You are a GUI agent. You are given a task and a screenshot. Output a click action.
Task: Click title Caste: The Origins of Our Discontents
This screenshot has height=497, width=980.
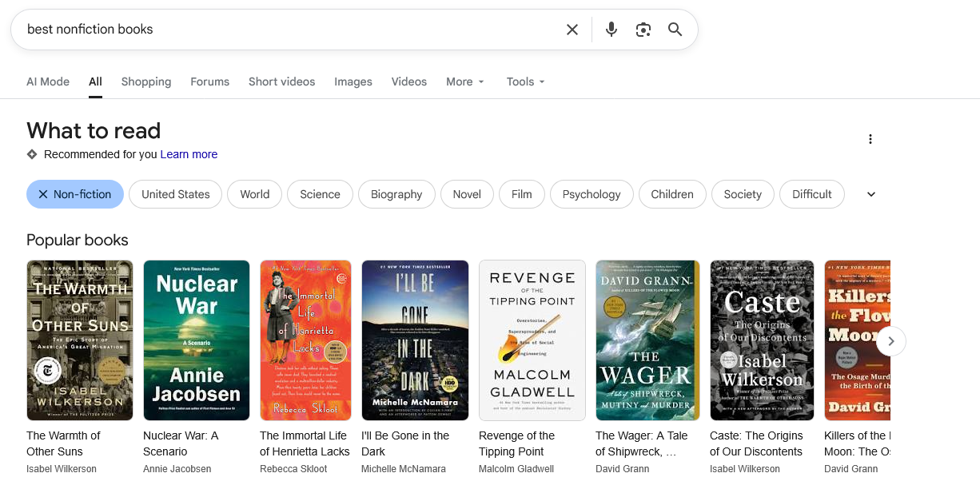[x=756, y=443]
